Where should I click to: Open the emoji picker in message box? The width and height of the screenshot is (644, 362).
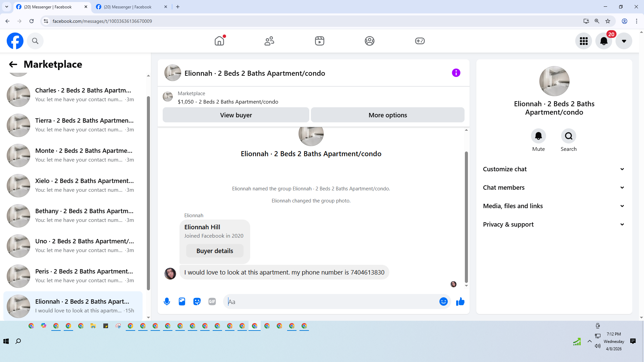(x=443, y=302)
